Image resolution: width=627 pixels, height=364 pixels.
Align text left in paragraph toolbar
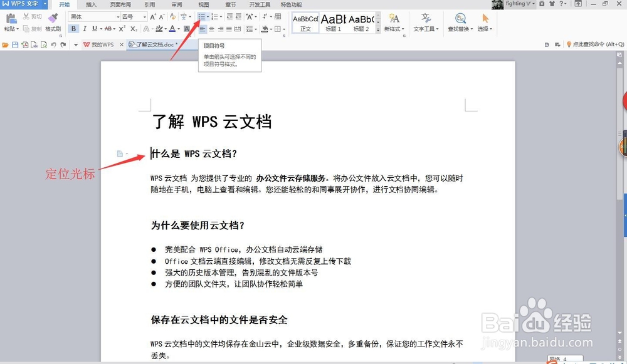(x=203, y=29)
